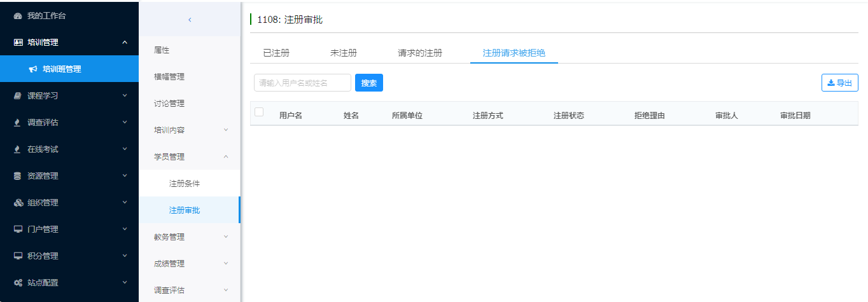Switch to the 已注册 tab
Image resolution: width=868 pixels, height=302 pixels.
pyautogui.click(x=276, y=53)
